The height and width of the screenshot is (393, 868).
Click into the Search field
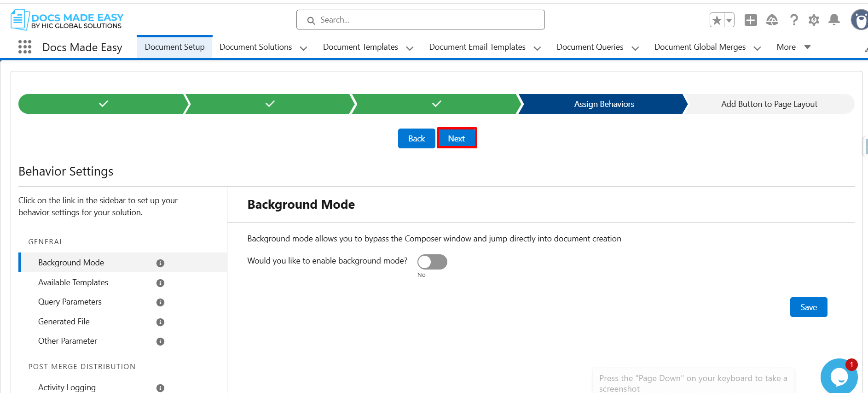click(x=421, y=20)
